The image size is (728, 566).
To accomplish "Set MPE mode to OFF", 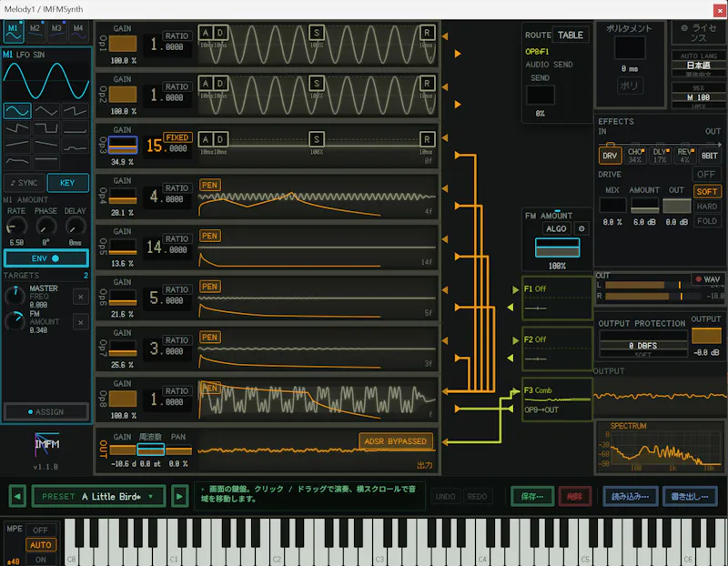I will pyautogui.click(x=40, y=530).
